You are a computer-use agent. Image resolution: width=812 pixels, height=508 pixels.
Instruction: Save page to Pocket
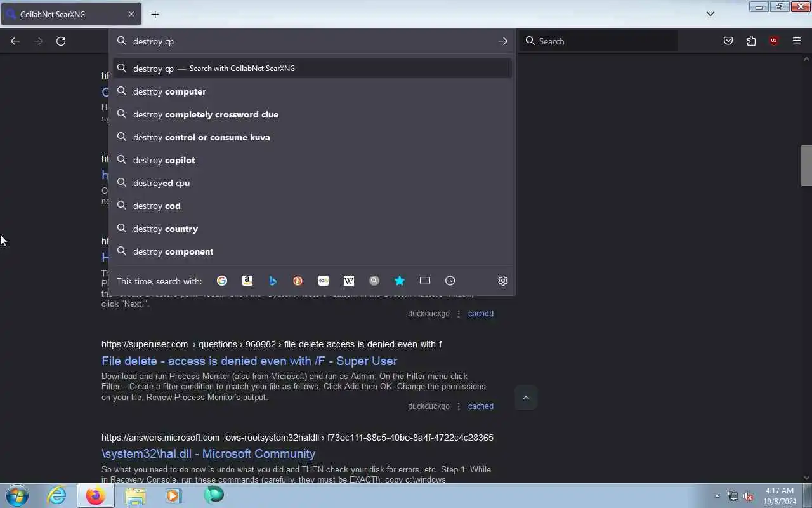tap(728, 41)
